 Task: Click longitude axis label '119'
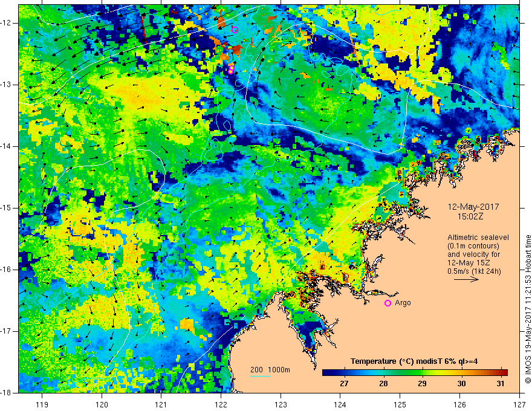[x=42, y=404]
